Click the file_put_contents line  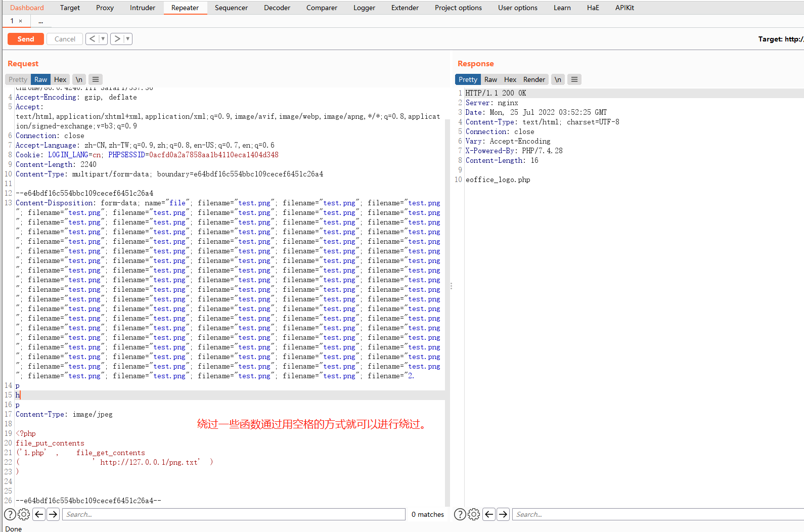tap(50, 443)
